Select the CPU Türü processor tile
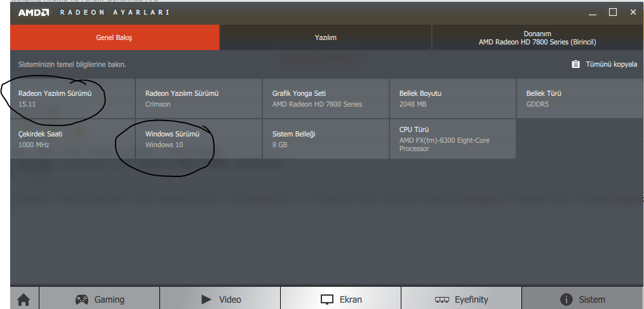 (453, 139)
